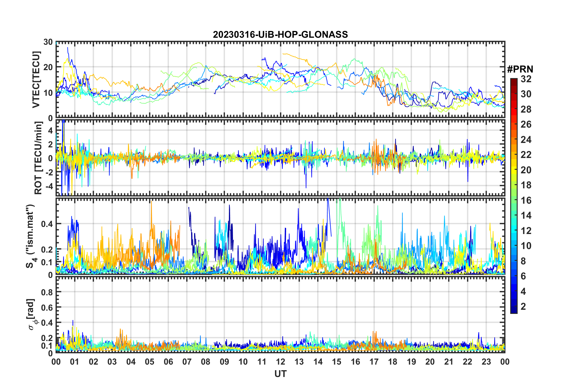This screenshot has height=392, width=561.
Task: Click the "-4" tick on ROT y-axis
Action: [49, 186]
